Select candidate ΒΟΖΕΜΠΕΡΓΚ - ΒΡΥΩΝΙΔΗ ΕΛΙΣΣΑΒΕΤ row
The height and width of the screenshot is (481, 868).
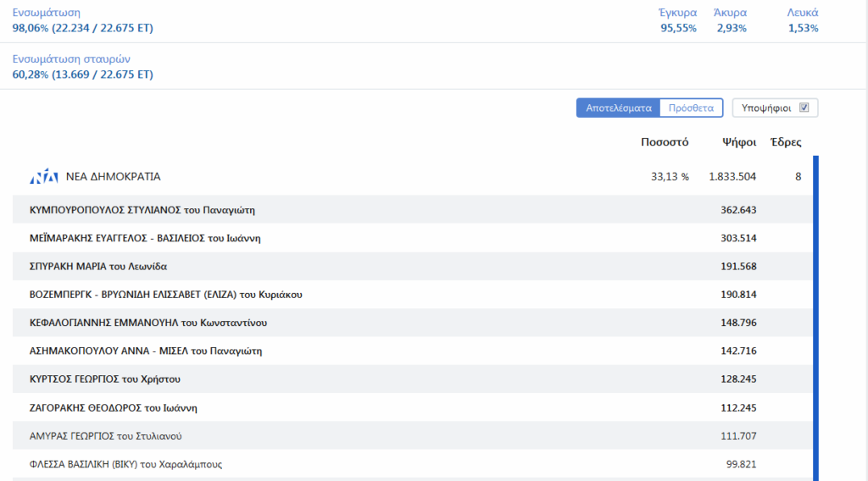166,295
